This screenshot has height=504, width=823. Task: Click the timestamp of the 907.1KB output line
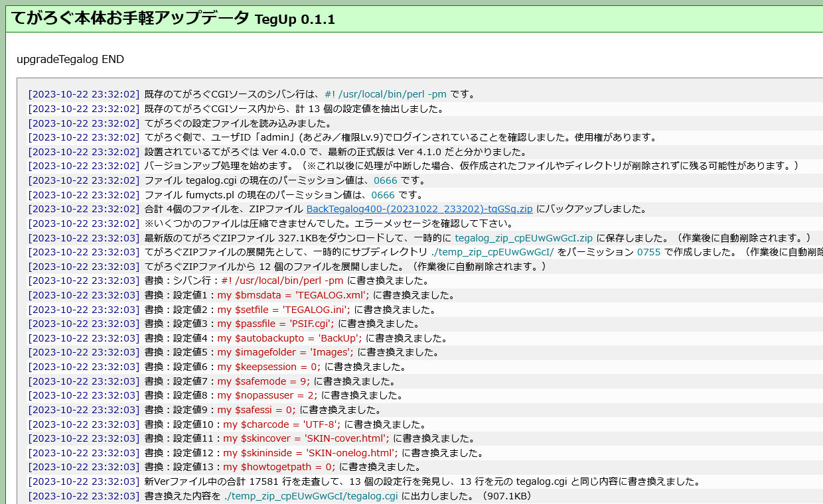coord(84,496)
